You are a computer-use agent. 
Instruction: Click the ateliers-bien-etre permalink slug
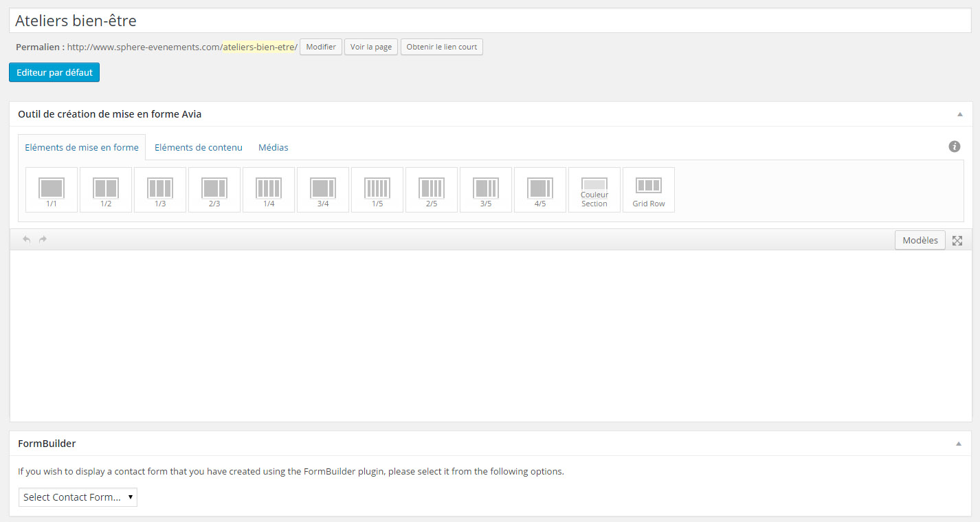pos(258,47)
